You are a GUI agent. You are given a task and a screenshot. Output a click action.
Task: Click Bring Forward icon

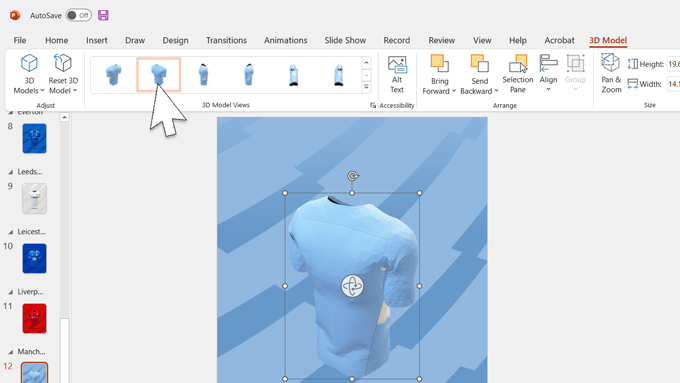pyautogui.click(x=439, y=64)
